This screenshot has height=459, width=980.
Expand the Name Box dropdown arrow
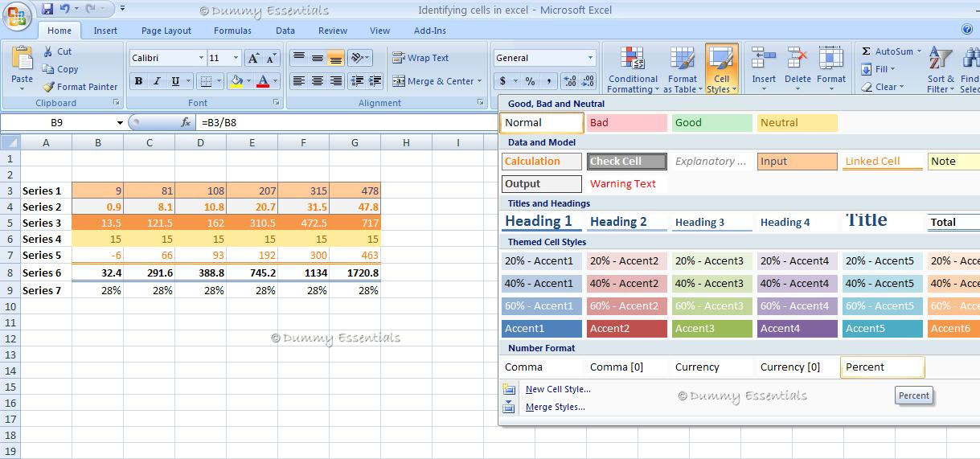point(120,122)
